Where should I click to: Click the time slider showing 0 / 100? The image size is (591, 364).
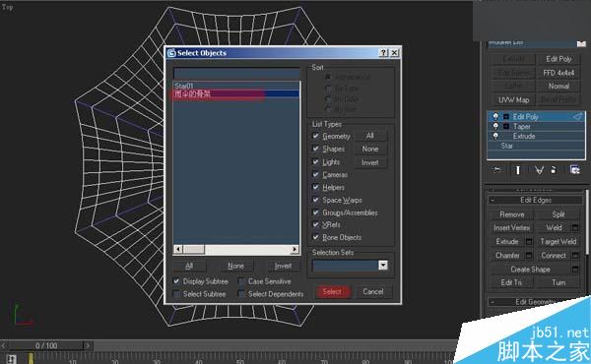coord(46,345)
